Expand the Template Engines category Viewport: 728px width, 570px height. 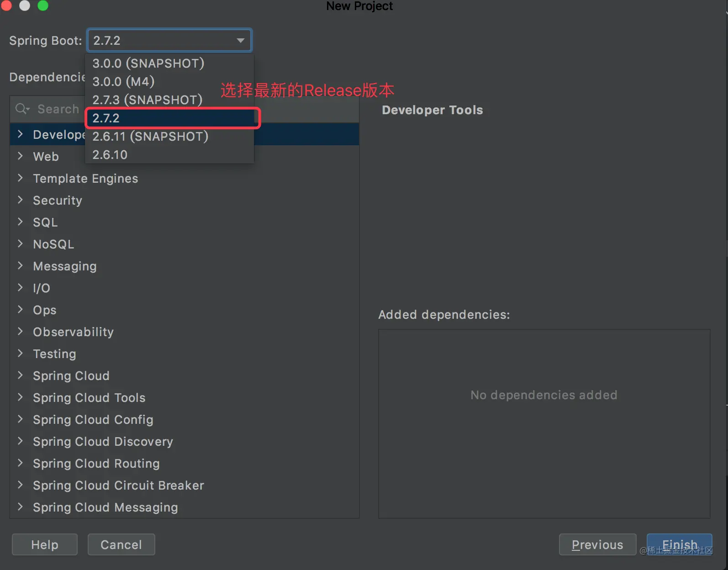pyautogui.click(x=20, y=178)
